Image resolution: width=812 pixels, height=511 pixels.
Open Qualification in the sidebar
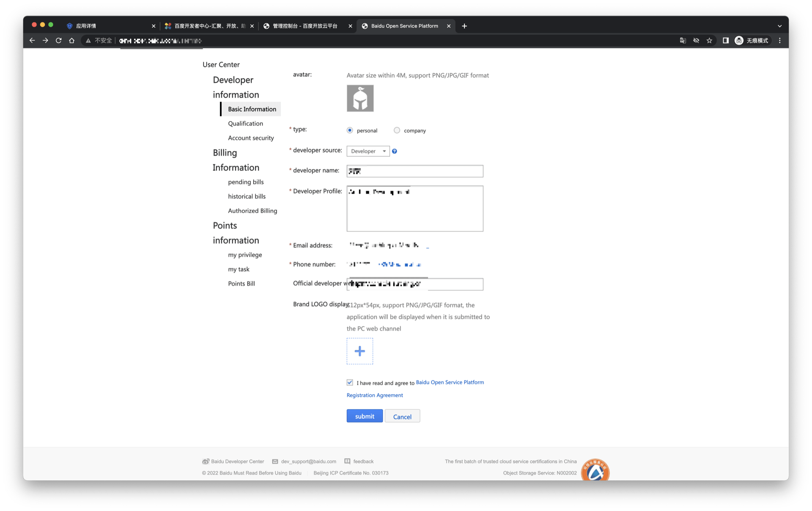coord(245,124)
